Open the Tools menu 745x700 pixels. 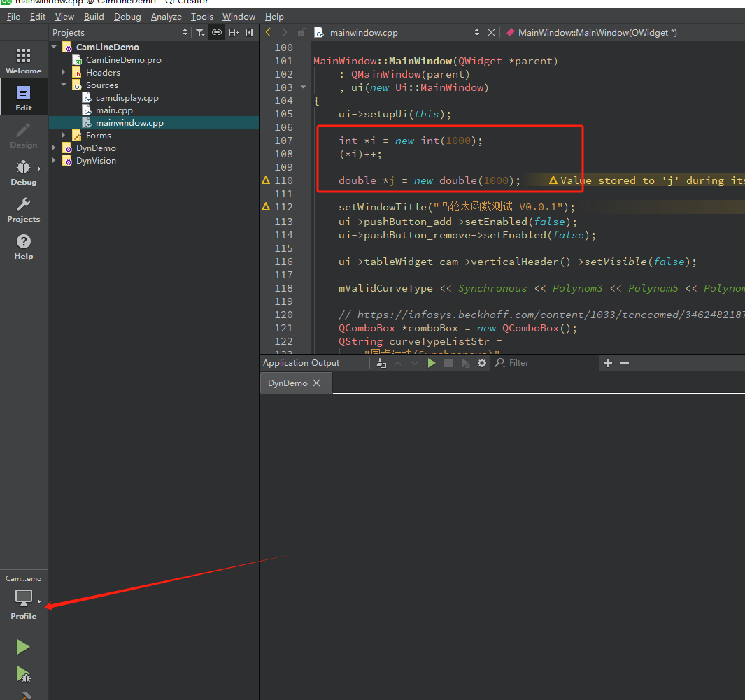202,17
